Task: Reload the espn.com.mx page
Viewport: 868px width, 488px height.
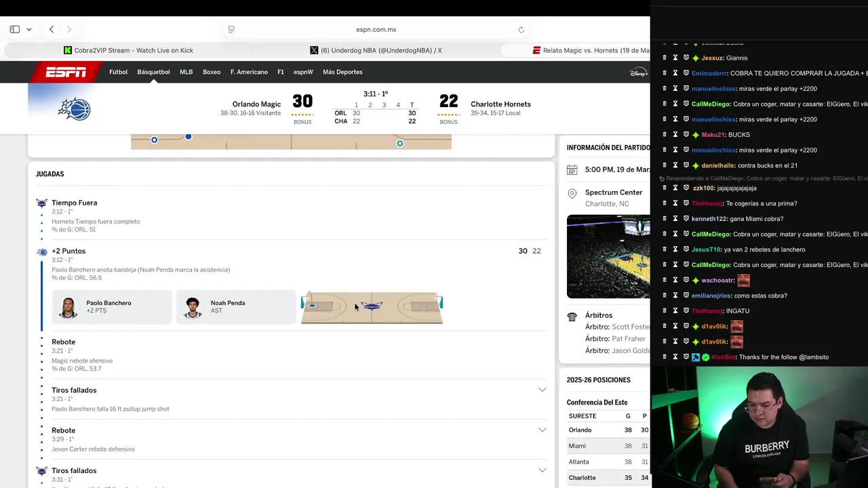Action: tap(521, 29)
